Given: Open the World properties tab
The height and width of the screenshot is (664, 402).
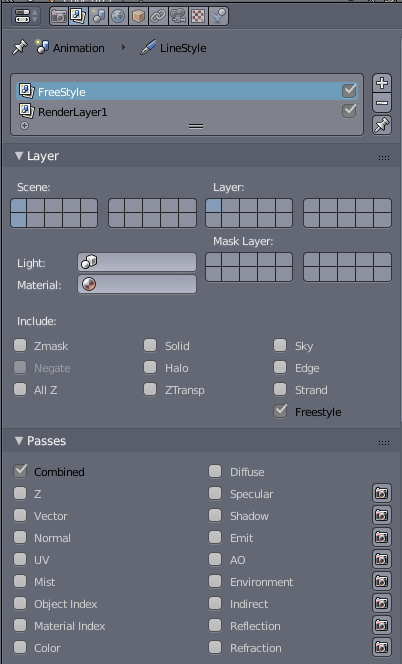Looking at the screenshot, I should (x=118, y=16).
